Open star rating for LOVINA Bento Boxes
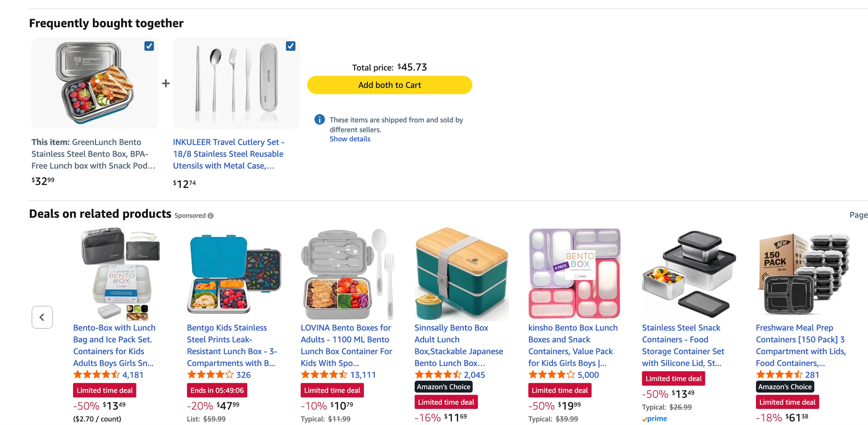The width and height of the screenshot is (868, 425). click(324, 375)
